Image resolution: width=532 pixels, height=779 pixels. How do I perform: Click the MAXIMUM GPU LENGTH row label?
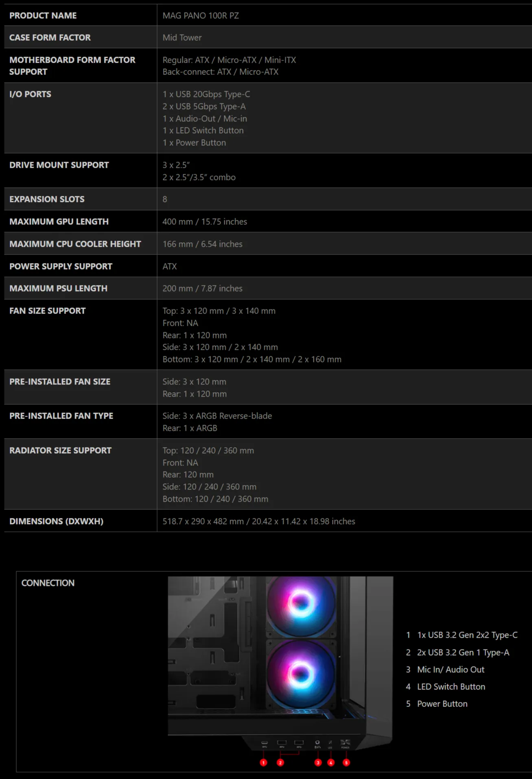59,222
